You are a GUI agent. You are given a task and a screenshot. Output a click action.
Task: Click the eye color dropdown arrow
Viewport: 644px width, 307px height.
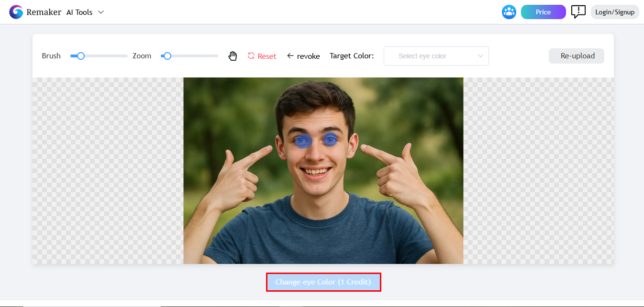point(480,55)
